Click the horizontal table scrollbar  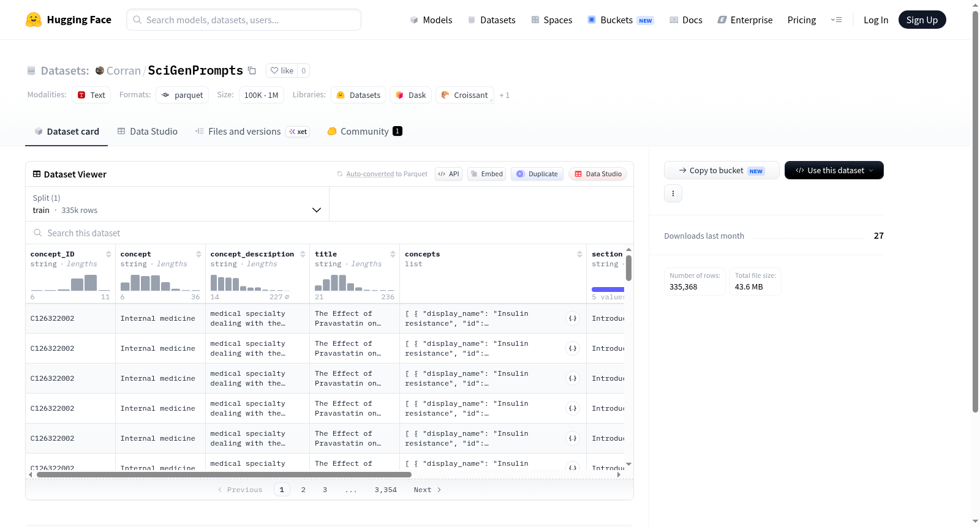(224, 474)
